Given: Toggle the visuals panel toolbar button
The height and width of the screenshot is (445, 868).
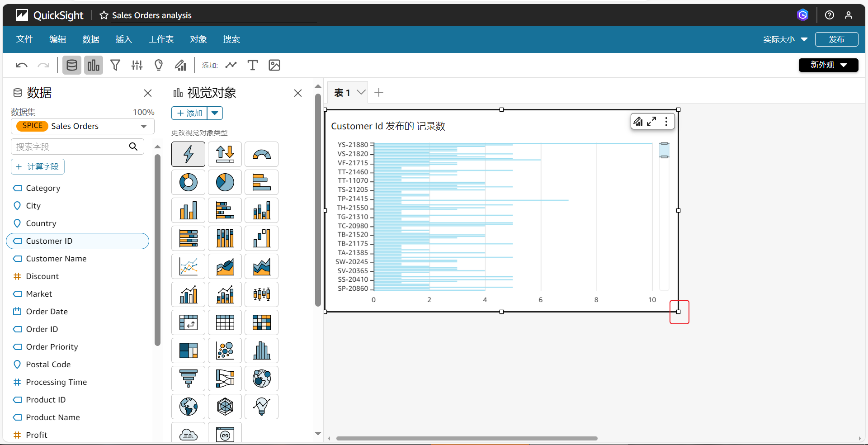Looking at the screenshot, I should pyautogui.click(x=93, y=65).
